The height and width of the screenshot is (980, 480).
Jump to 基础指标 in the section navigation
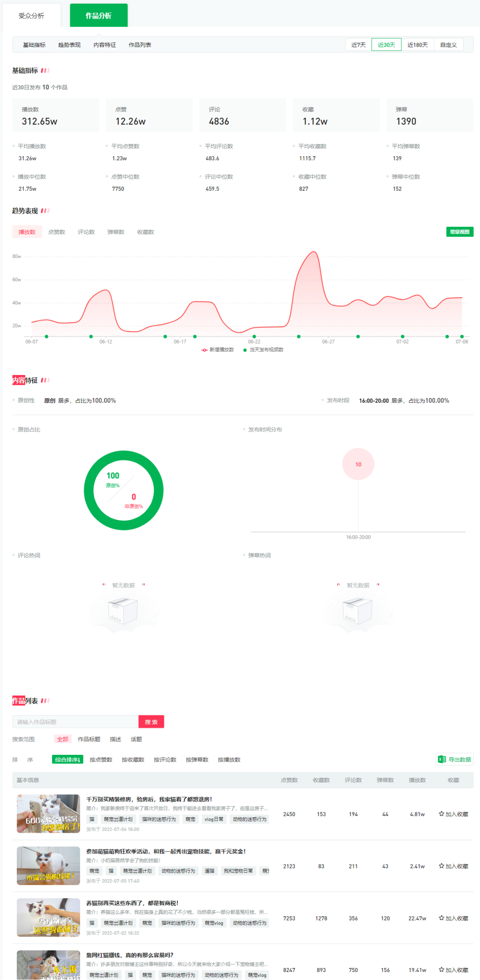pyautogui.click(x=34, y=45)
